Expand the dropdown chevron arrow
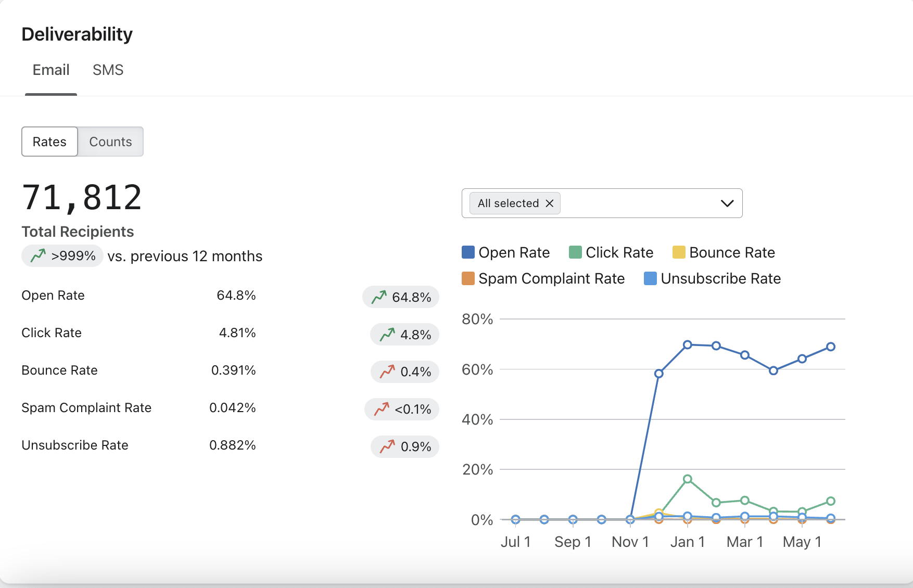The width and height of the screenshot is (913, 588). (x=727, y=203)
